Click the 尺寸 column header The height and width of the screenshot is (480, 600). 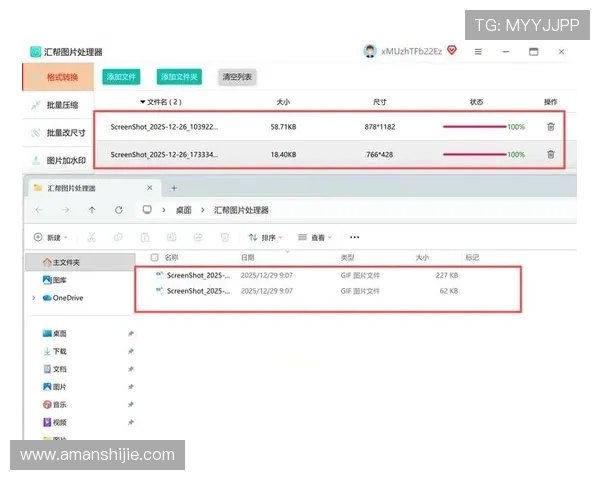point(380,102)
